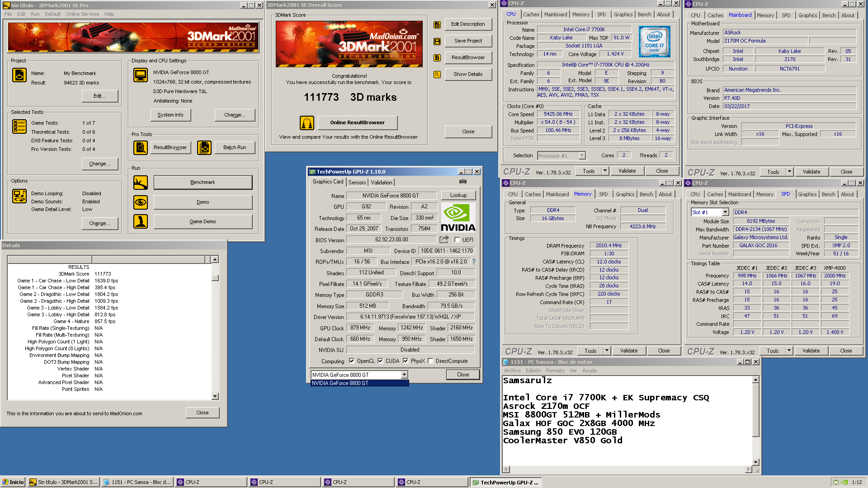
Task: Open the Slot #1 dropdown in SPD window
Action: pos(725,212)
